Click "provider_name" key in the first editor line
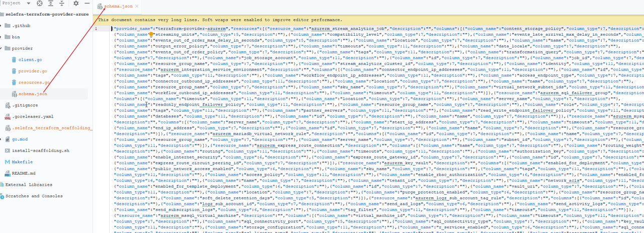644x233 pixels. coord(133,29)
